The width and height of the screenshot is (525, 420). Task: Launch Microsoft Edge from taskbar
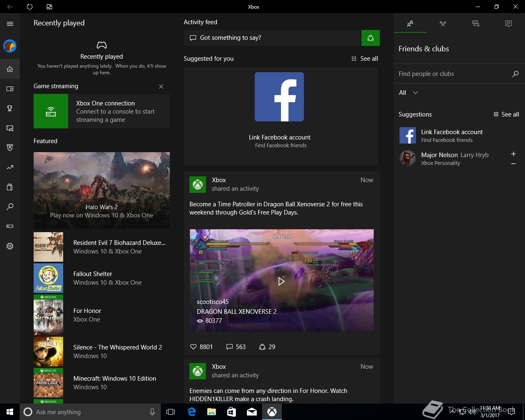pyautogui.click(x=191, y=412)
